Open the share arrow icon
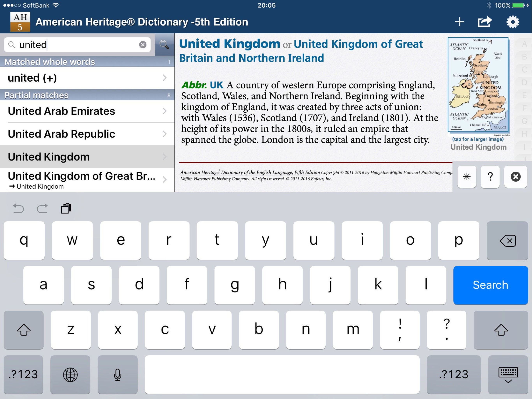The image size is (532, 399). point(485,22)
